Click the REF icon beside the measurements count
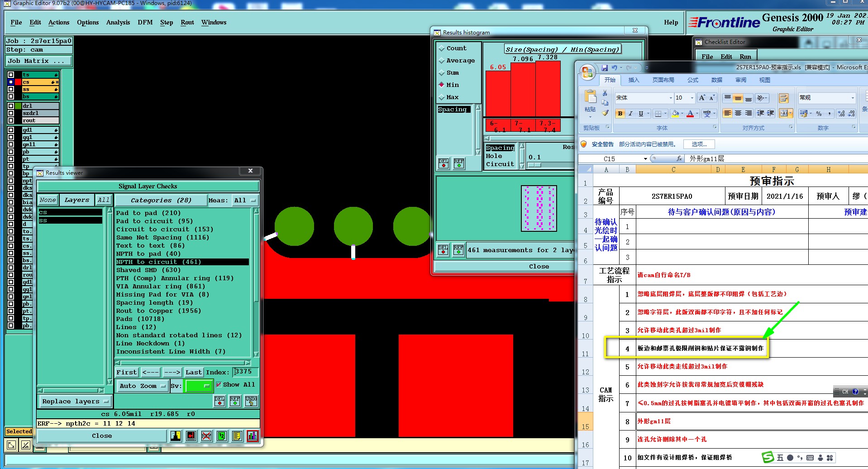868x469 pixels. 458,249
